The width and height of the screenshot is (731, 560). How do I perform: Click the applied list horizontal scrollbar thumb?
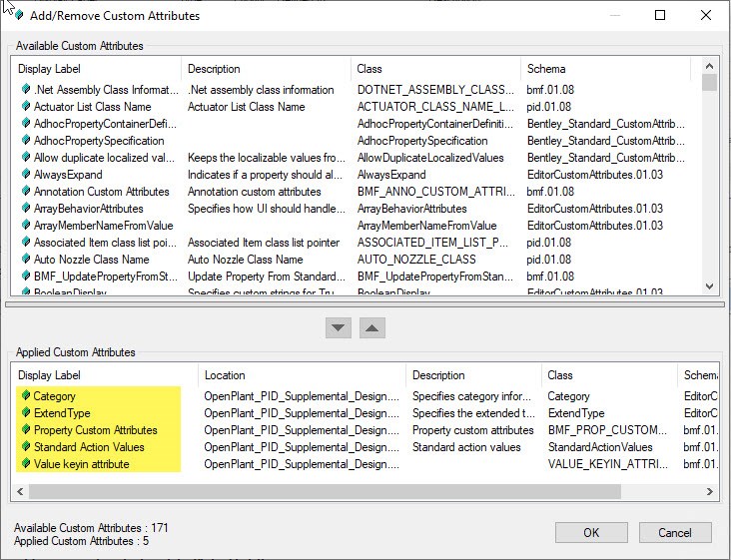coord(325,491)
